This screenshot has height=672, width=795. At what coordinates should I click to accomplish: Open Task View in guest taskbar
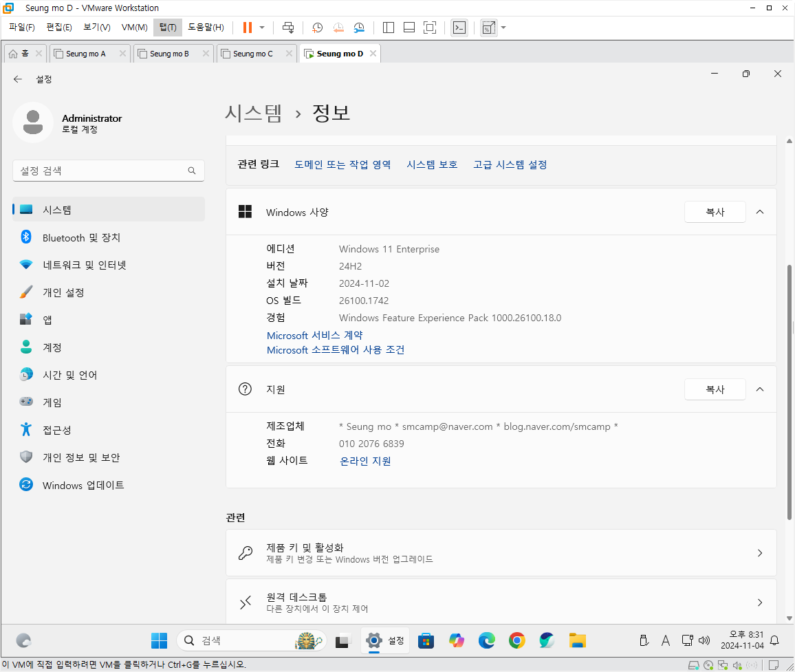tap(342, 640)
